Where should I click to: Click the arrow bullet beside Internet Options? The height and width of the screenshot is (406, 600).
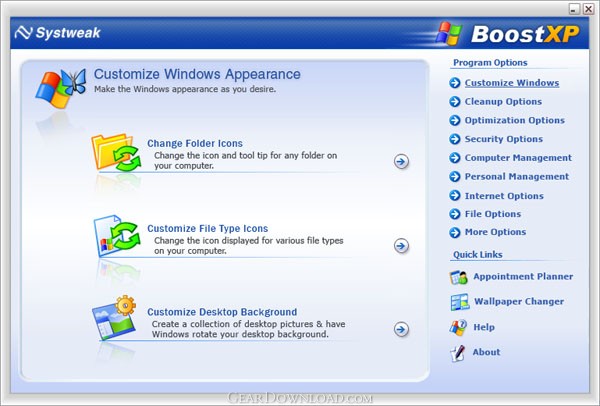(x=455, y=196)
